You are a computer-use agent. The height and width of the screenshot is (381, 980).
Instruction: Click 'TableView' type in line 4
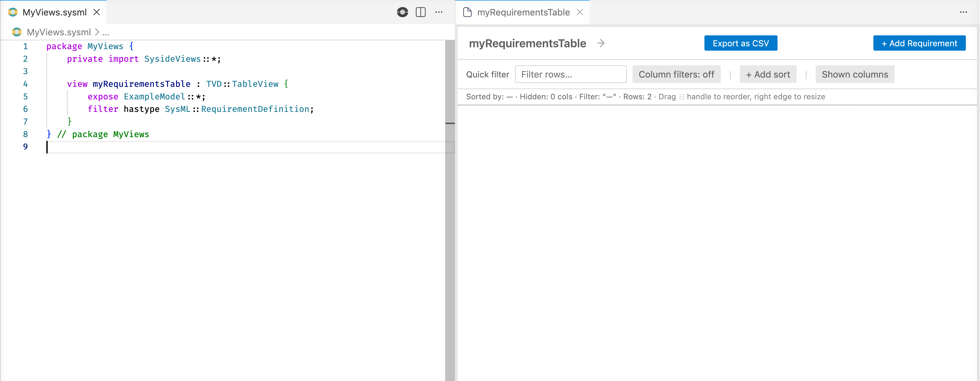click(255, 84)
